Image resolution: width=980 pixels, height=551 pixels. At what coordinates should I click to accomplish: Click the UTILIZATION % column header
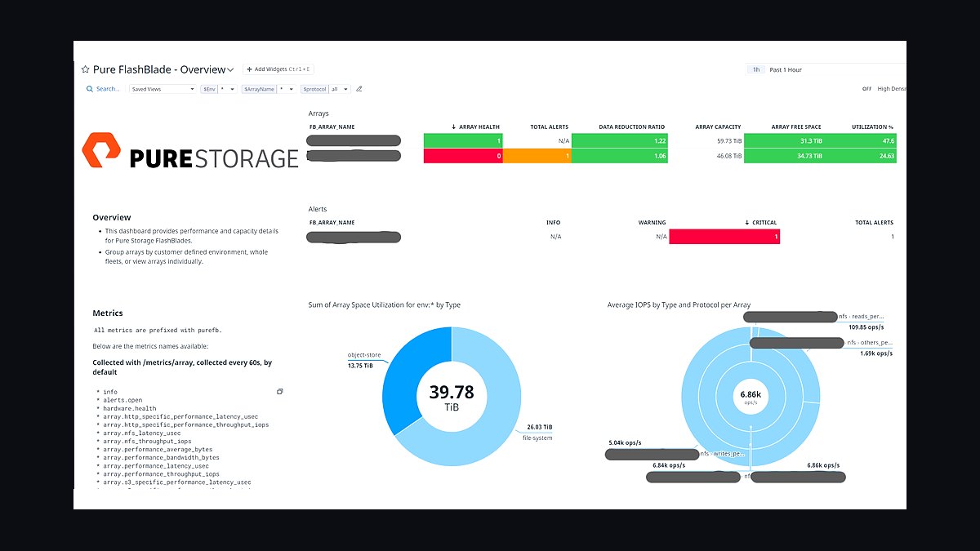coord(872,127)
